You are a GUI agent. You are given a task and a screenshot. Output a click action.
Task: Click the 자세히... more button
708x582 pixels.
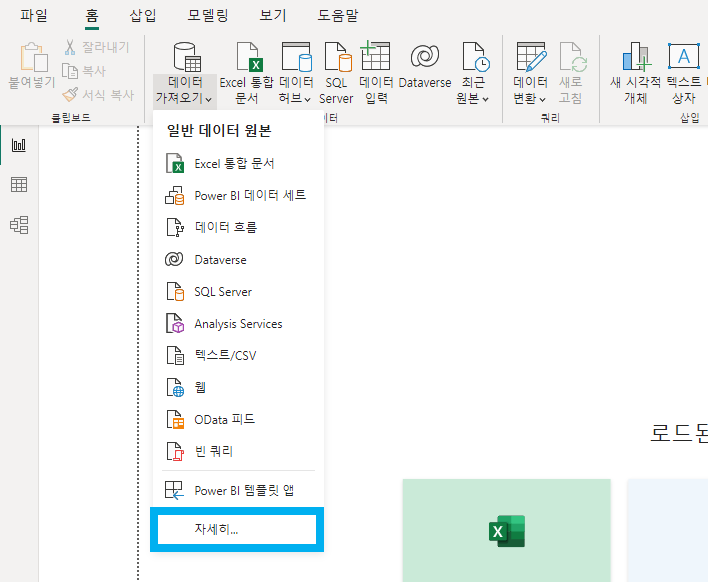pos(237,529)
